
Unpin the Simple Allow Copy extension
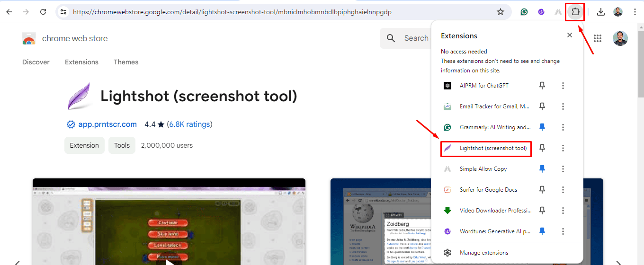pyautogui.click(x=542, y=169)
